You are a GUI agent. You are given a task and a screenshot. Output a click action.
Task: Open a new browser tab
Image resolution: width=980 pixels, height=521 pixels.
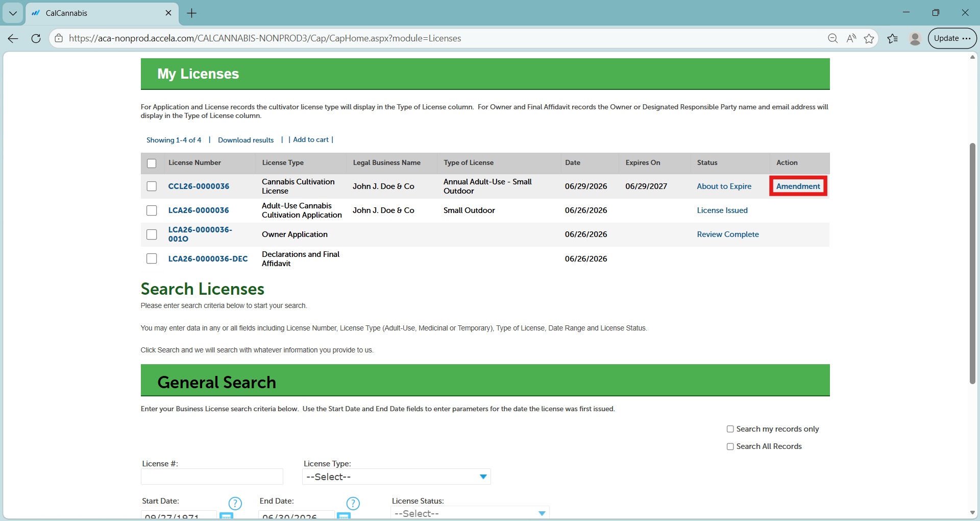click(x=192, y=13)
